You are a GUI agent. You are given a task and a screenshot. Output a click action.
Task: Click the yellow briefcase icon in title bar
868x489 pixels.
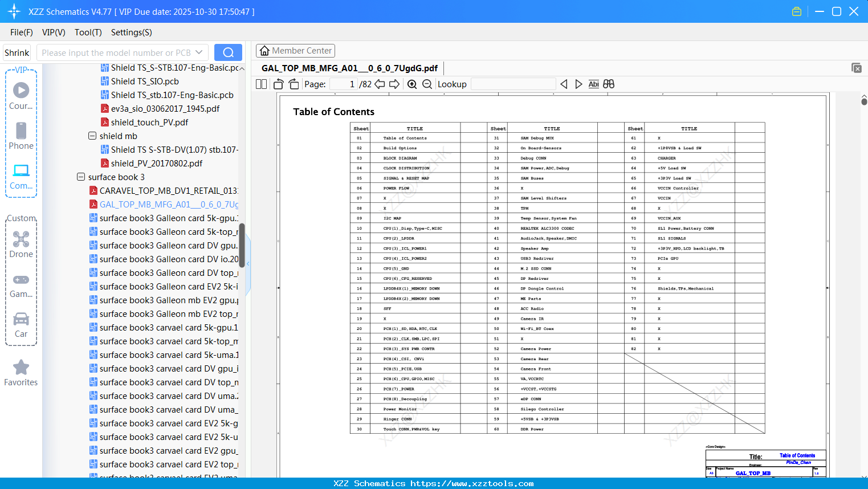click(x=797, y=11)
